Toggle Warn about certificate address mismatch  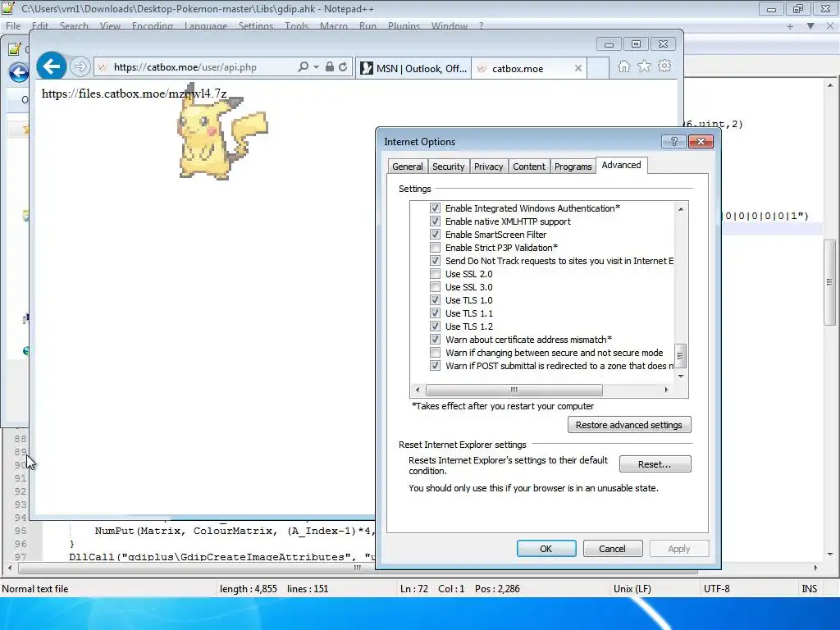[435, 340]
